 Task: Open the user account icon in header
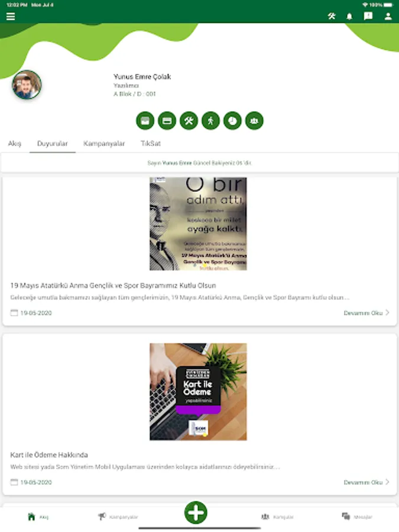(x=388, y=17)
